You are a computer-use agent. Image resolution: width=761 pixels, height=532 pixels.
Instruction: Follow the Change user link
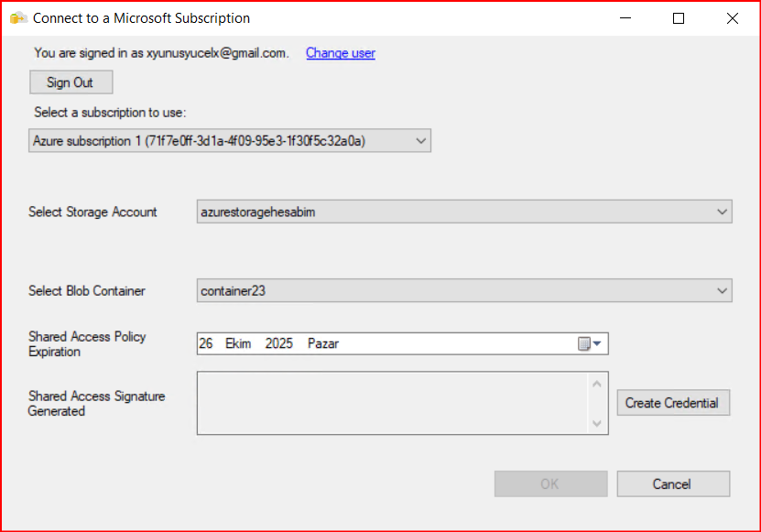point(340,53)
